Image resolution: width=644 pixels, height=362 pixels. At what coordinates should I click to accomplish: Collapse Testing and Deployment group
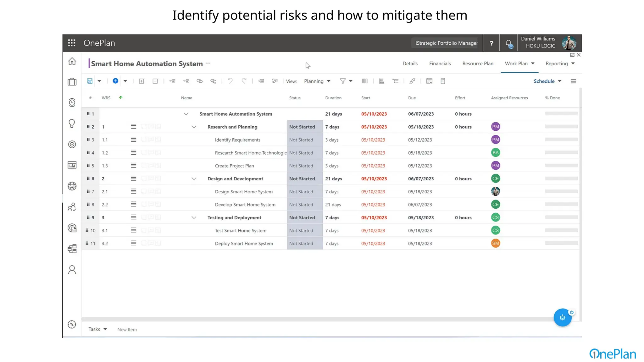194,217
